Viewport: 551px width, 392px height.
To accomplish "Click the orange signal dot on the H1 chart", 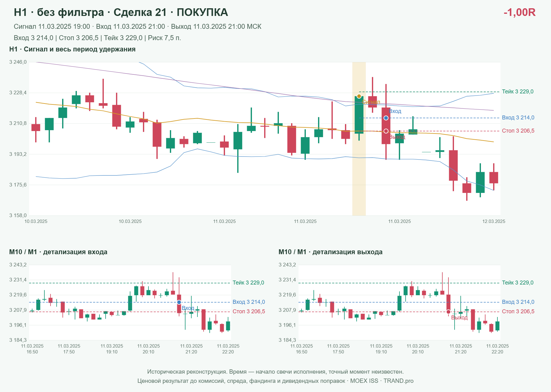I will coord(359,96).
